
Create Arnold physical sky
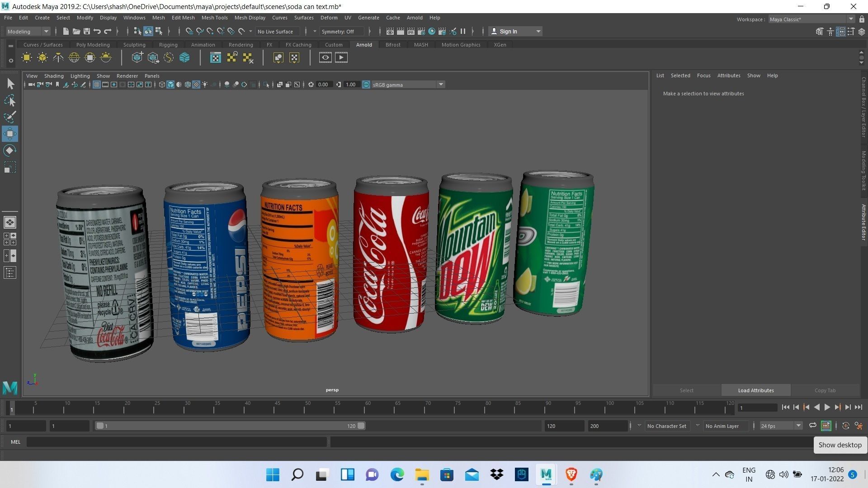[106, 57]
